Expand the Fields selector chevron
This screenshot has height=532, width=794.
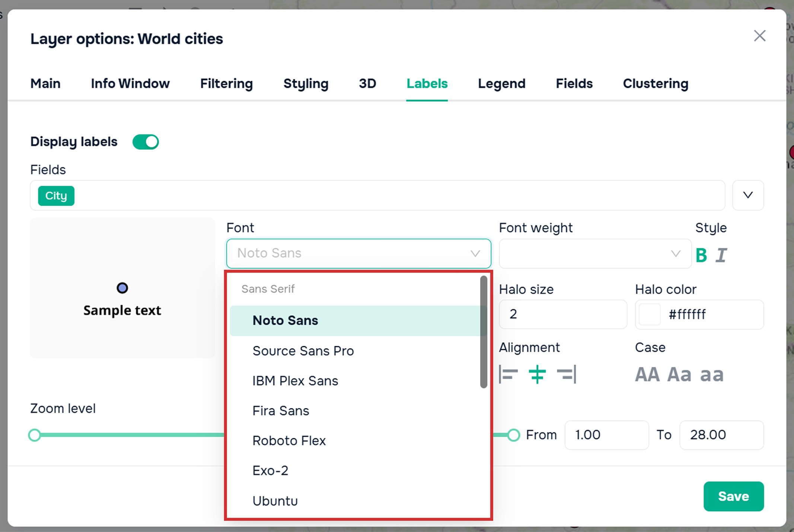748,195
